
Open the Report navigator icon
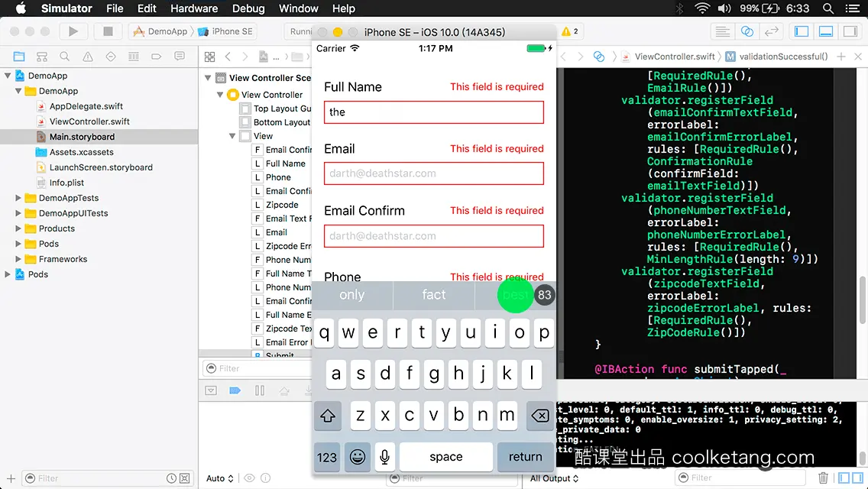180,57
